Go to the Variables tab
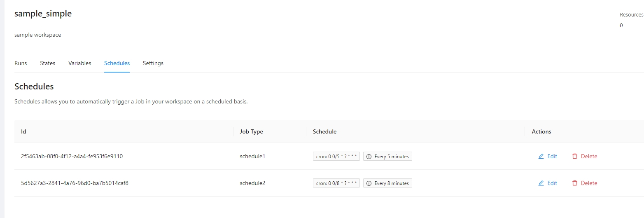644x218 pixels. [x=79, y=63]
